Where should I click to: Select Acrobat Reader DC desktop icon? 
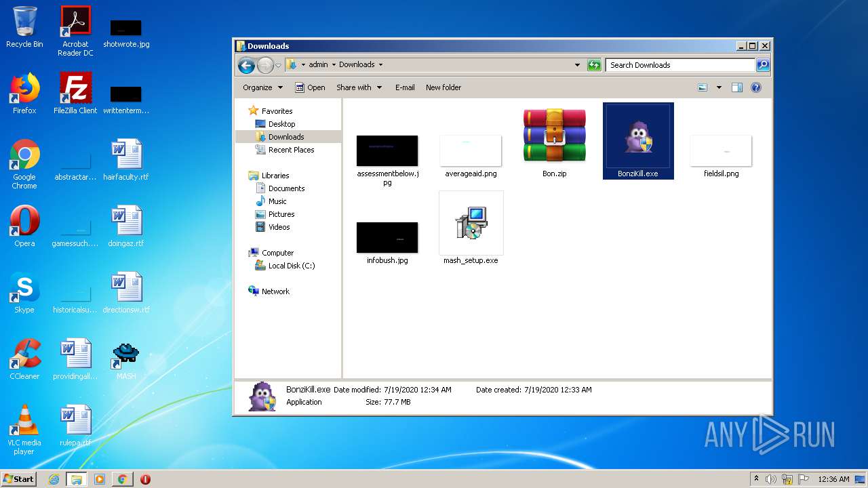(75, 31)
